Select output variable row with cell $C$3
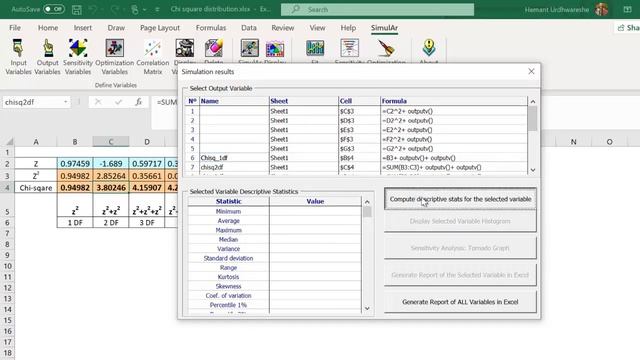This screenshot has height=360, width=640. click(357, 111)
